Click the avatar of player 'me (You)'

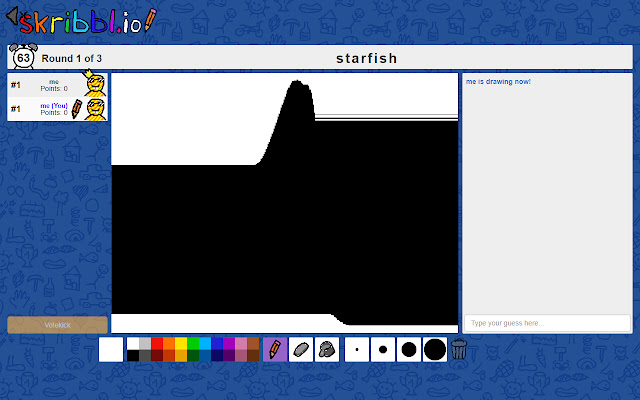coord(96,109)
